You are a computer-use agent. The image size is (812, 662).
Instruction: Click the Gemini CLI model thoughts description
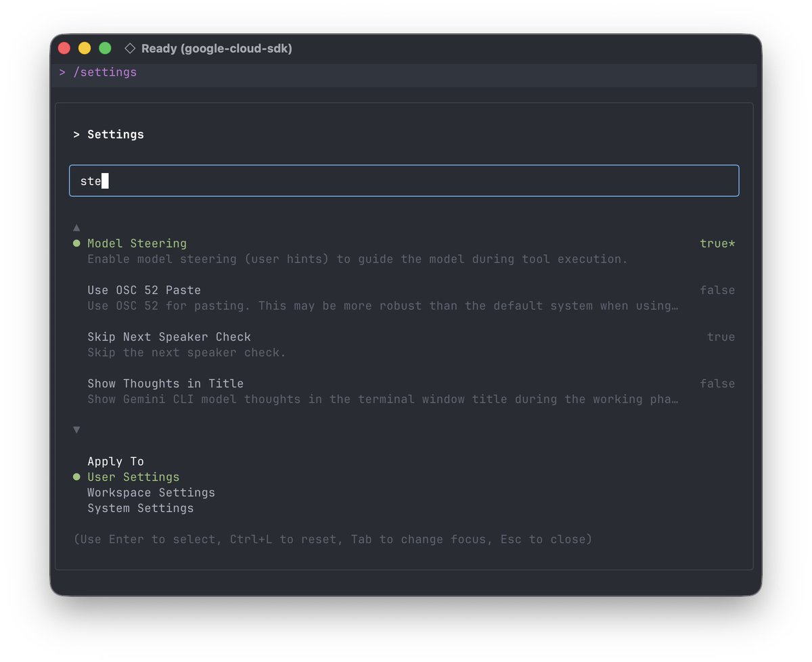coord(383,399)
